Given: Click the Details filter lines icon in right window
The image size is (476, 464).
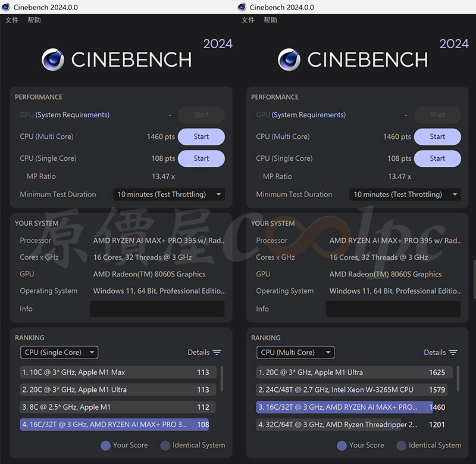Looking at the screenshot, I should click(453, 353).
